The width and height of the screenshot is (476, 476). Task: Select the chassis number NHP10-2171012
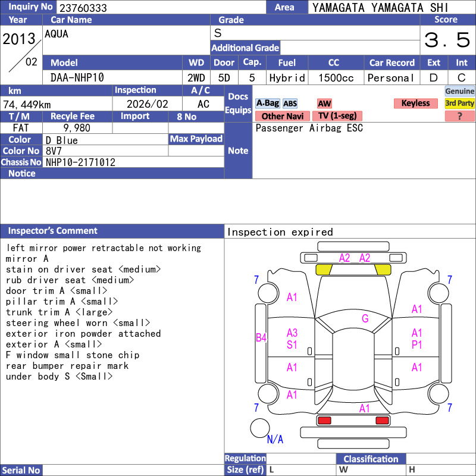(80, 162)
